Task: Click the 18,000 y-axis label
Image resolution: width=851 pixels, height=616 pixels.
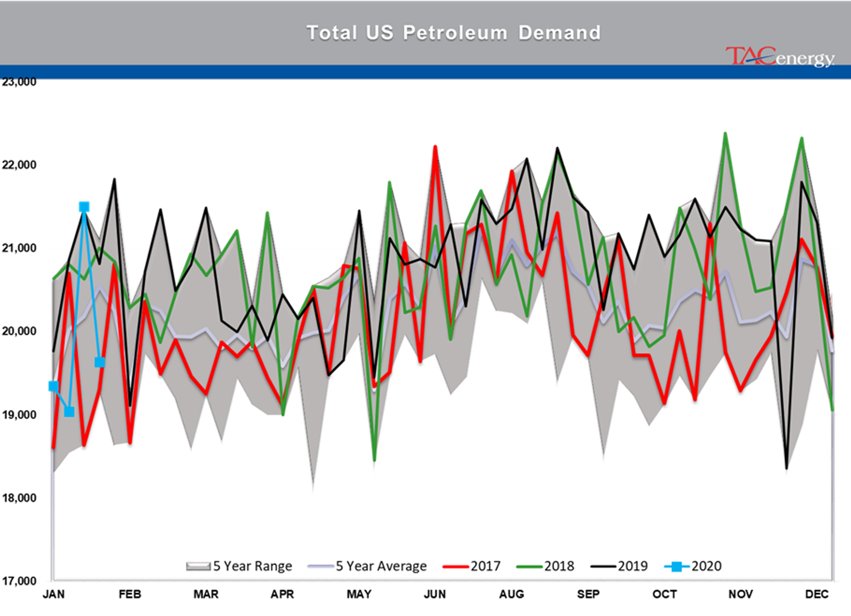Action: click(x=19, y=498)
